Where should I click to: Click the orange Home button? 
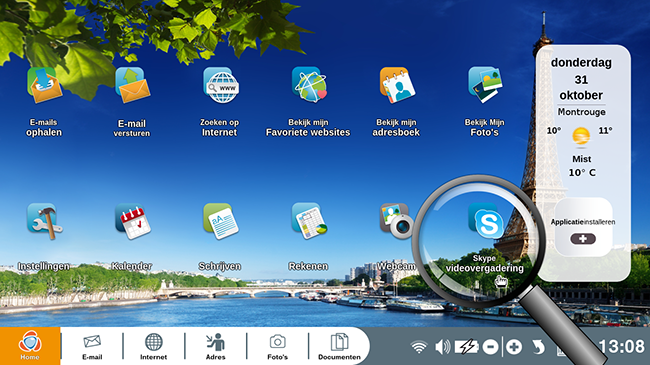click(x=30, y=346)
